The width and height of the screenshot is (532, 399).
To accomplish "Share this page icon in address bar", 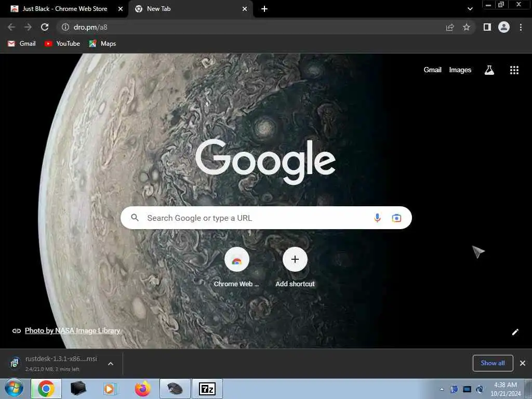I will [450, 27].
